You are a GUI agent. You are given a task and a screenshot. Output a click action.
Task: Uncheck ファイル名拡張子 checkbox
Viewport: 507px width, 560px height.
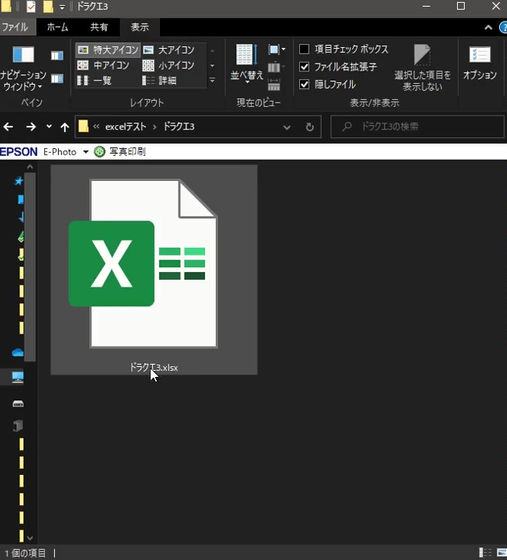[x=304, y=67]
